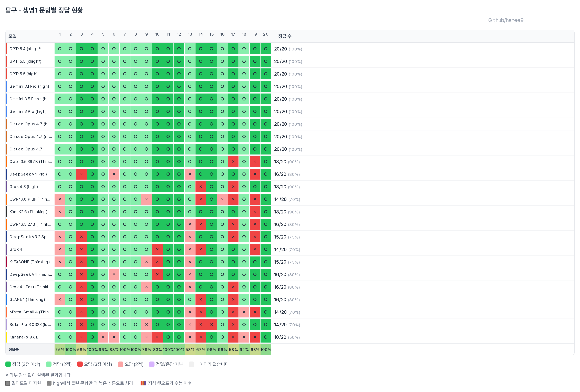Click the hatched icon beside 'high에서 틀린 문항만'
This screenshot has height=392, width=580.
(49, 383)
